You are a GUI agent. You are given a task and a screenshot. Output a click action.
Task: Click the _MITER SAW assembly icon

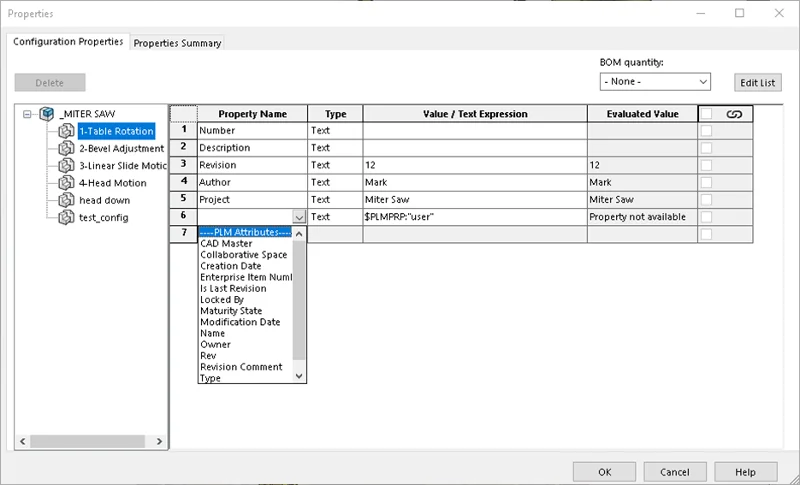click(x=46, y=114)
